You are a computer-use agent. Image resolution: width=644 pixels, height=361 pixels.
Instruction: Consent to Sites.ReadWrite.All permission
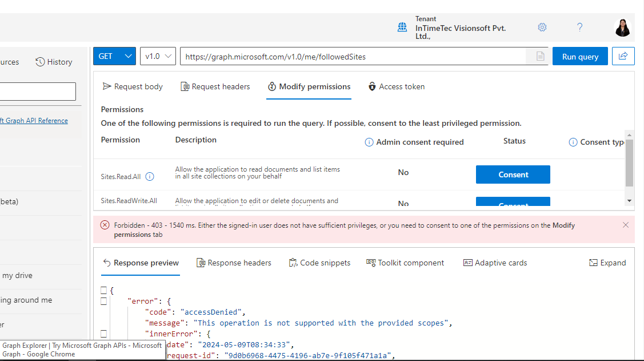(x=513, y=201)
